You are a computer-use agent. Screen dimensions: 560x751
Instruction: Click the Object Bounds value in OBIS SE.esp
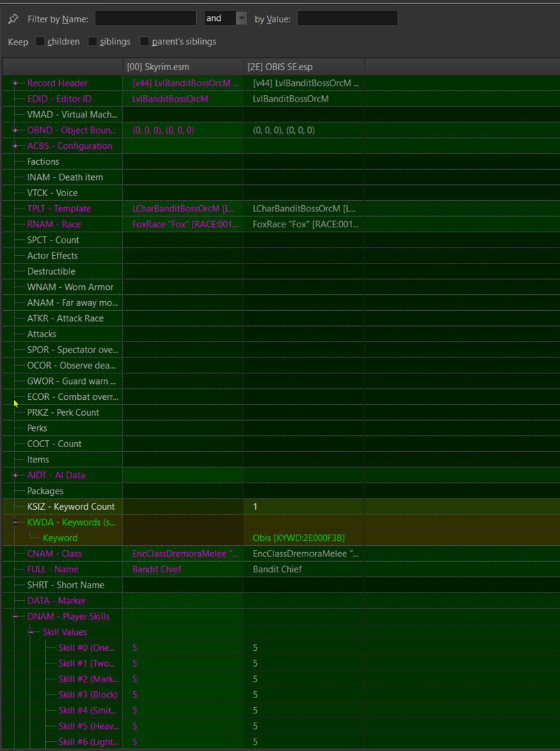(x=284, y=130)
